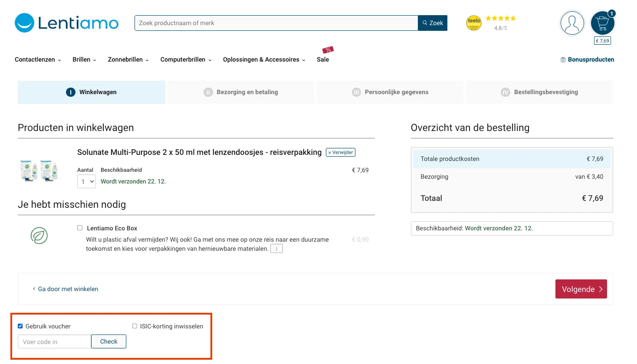This screenshot has width=637, height=364.
Task: Click the voucher code input field
Action: pos(54,341)
